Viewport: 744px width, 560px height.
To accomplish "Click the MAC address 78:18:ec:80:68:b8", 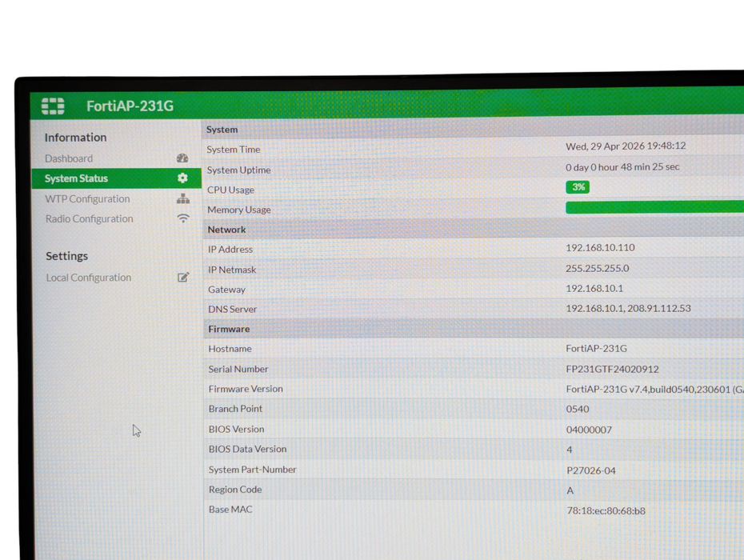I will tap(606, 511).
